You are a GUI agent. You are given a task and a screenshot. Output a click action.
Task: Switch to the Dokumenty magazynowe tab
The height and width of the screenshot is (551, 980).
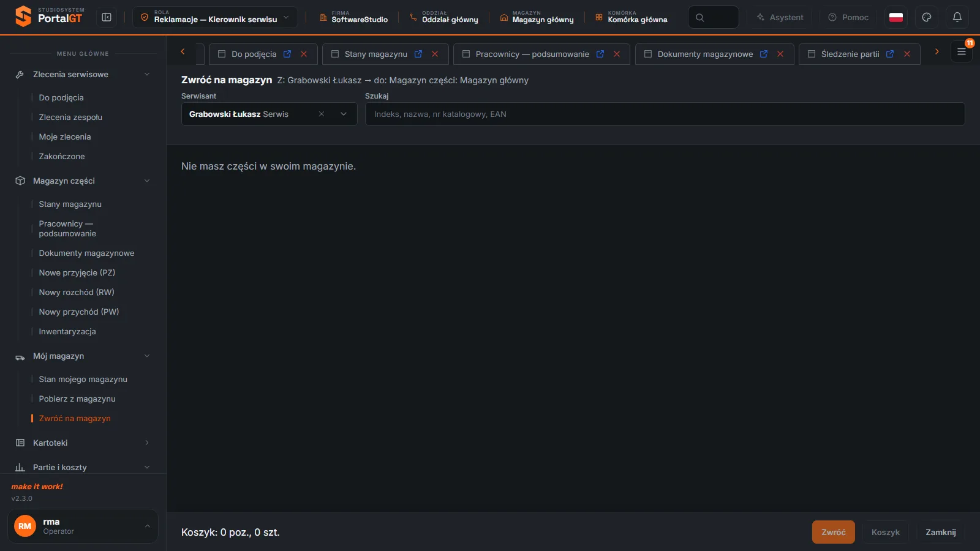click(705, 54)
